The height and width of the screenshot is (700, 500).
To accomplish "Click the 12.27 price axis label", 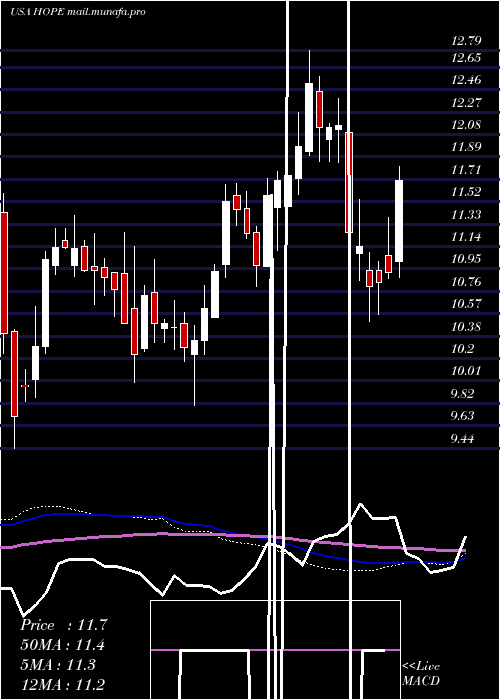I will click(x=466, y=103).
